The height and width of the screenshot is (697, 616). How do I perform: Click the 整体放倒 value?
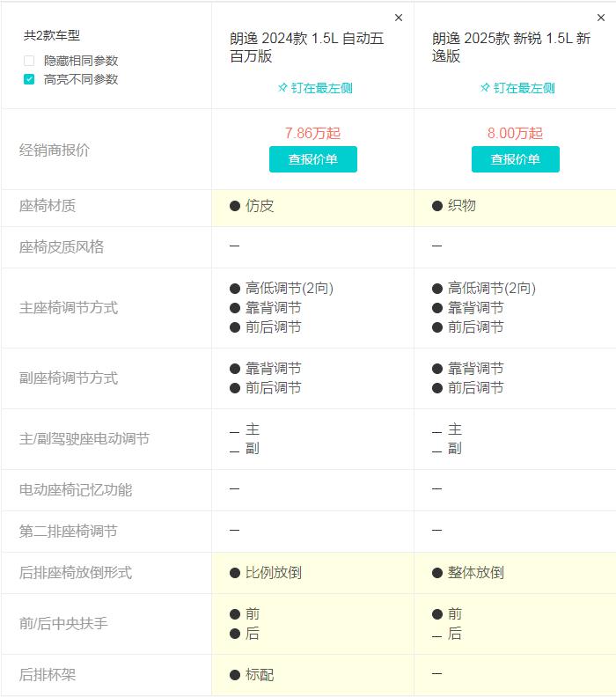[475, 573]
